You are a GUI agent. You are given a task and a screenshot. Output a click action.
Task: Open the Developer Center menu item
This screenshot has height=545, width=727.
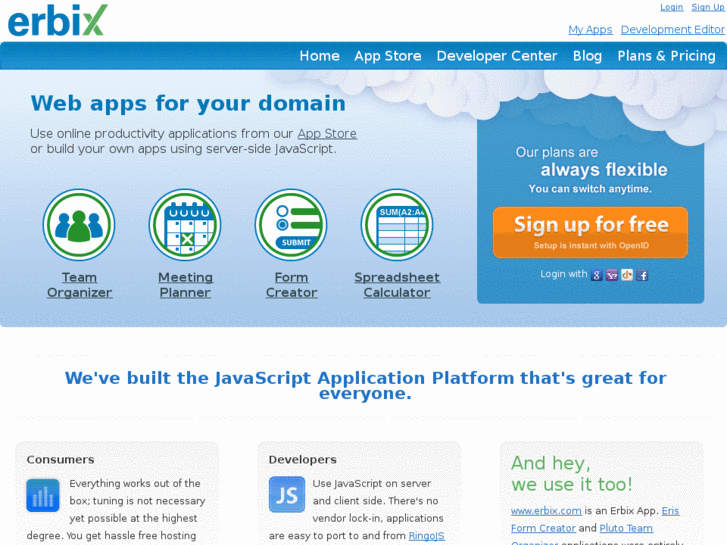(x=497, y=56)
